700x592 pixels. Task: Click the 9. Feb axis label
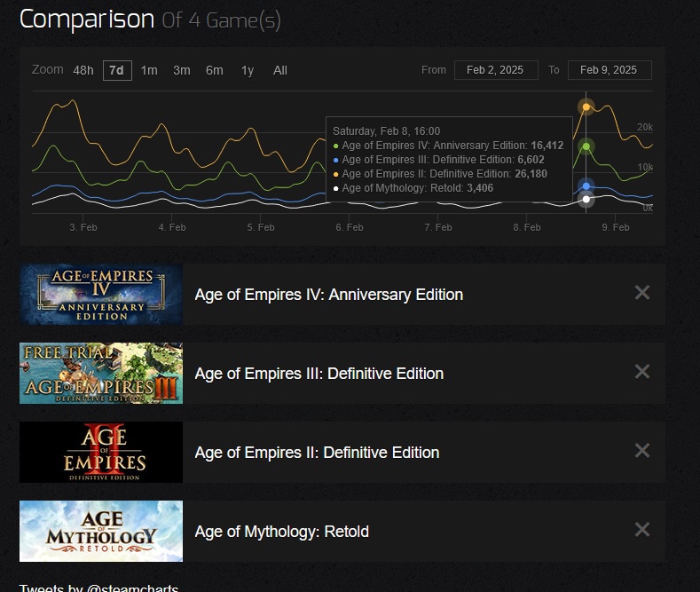(616, 227)
